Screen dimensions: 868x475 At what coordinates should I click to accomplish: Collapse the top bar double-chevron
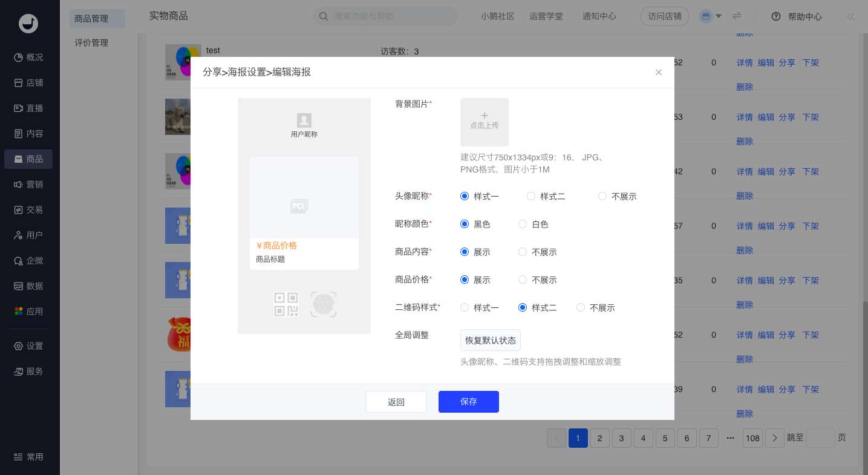[851, 17]
